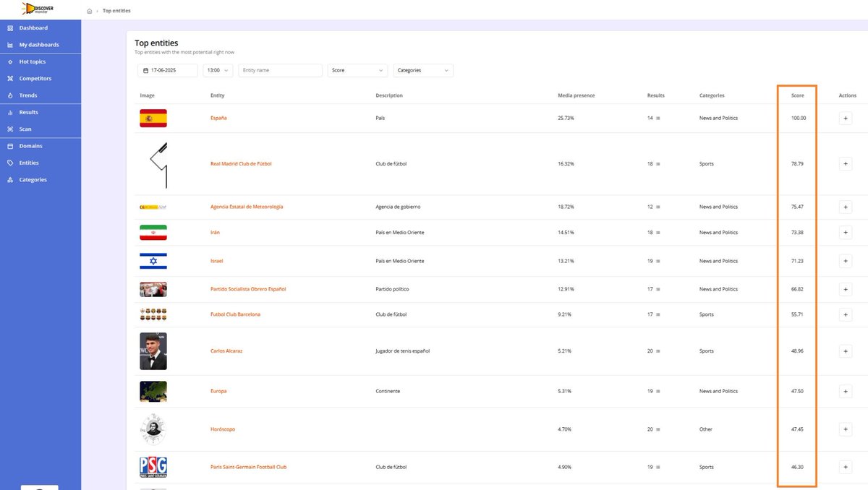The width and height of the screenshot is (868, 490).
Task: Click the results list icon for Carlos Alcaraz
Action: pyautogui.click(x=658, y=351)
